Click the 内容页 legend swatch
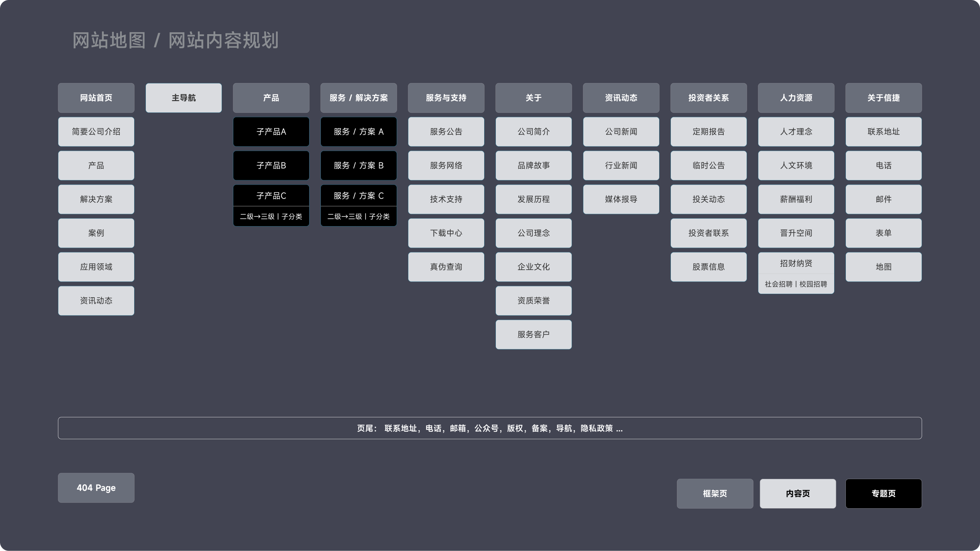The image size is (980, 551). (798, 493)
